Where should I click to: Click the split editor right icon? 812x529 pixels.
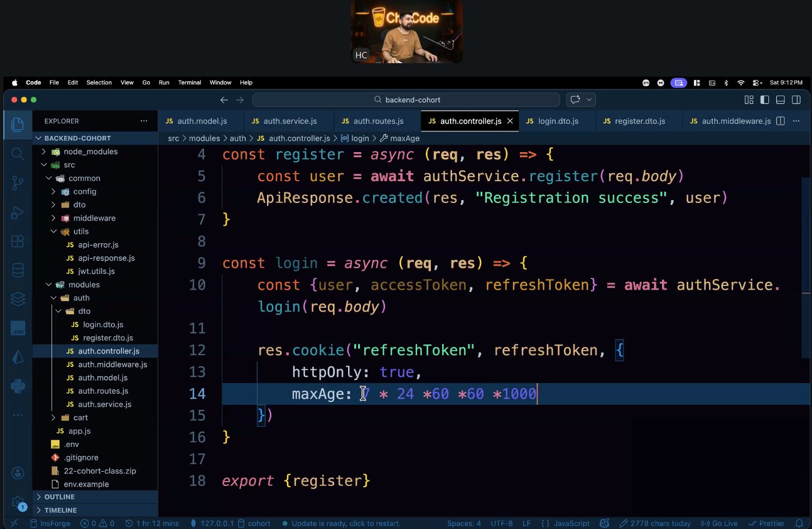click(781, 121)
